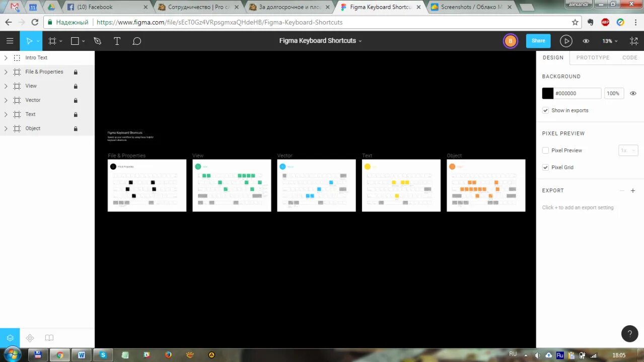This screenshot has height=362, width=644.
Task: Open the Frame tool dropdown arrow
Action: (60, 41)
